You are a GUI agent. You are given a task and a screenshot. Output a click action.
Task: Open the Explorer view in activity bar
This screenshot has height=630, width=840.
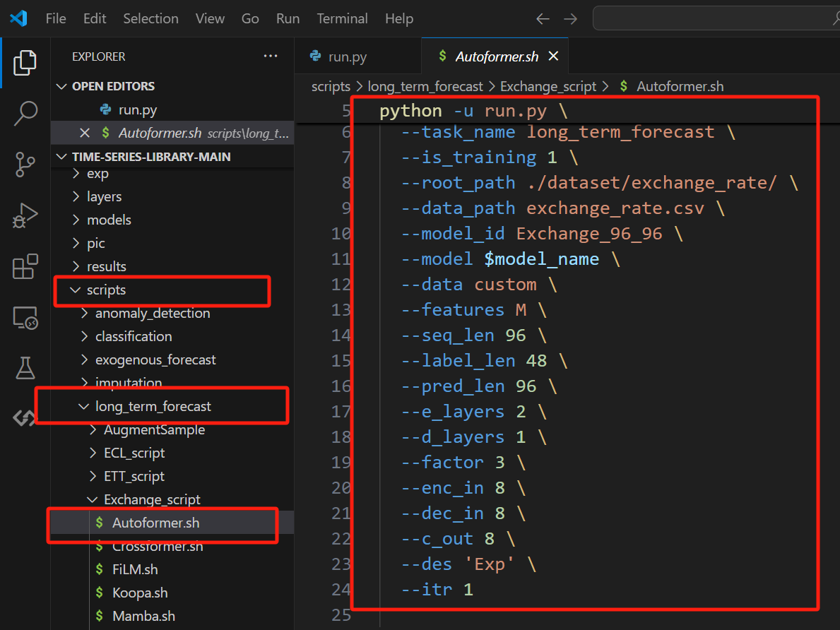click(25, 63)
